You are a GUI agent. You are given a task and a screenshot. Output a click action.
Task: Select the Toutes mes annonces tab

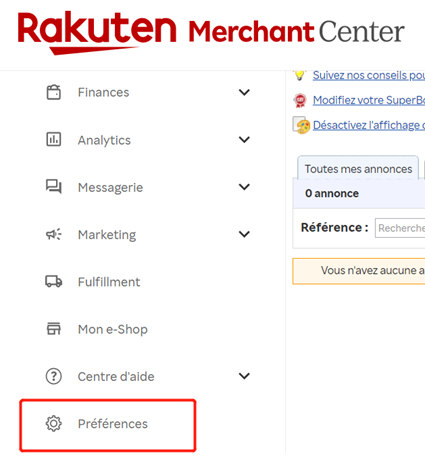tap(358, 168)
